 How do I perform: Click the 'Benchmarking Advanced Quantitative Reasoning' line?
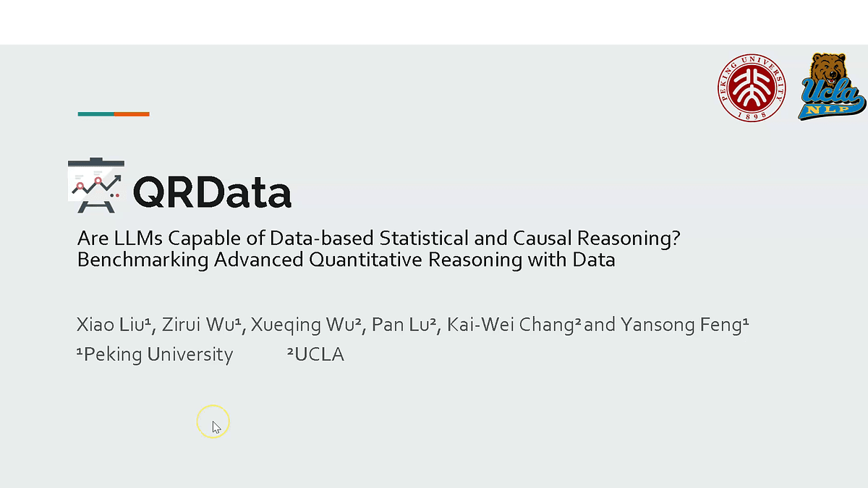coord(346,260)
